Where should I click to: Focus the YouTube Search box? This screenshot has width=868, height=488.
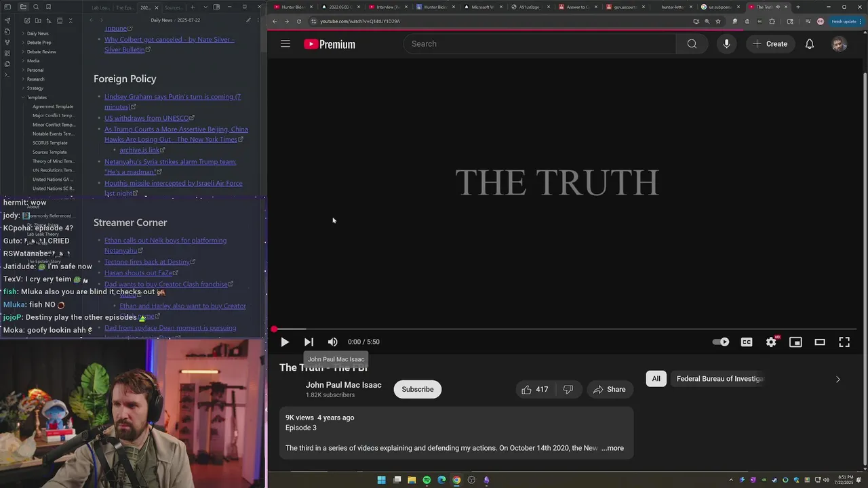[x=540, y=44]
